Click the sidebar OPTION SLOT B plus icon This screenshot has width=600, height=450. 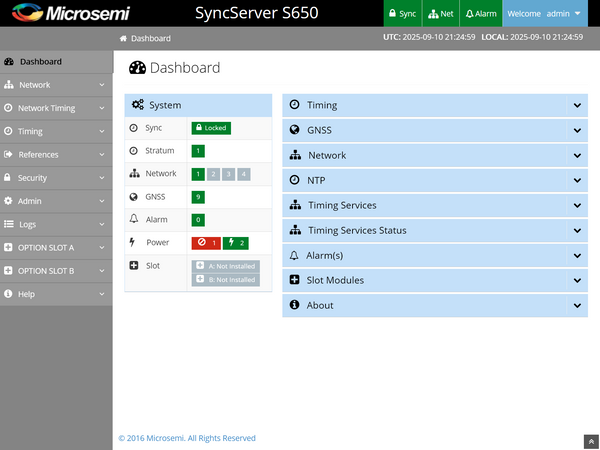pos(8,271)
